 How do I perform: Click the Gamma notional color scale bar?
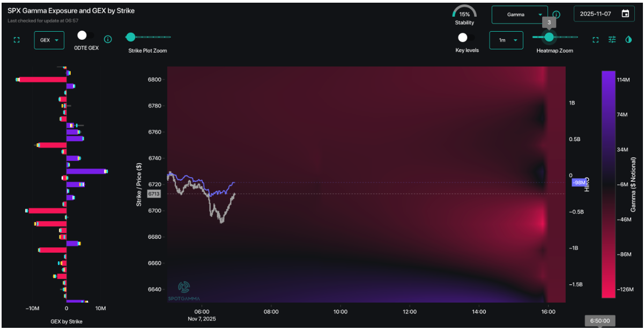pos(608,184)
